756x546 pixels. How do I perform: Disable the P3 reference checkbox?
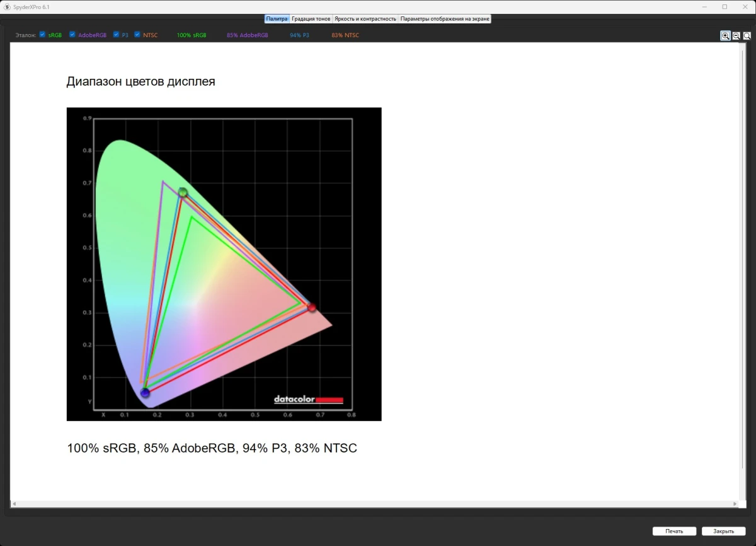pyautogui.click(x=116, y=35)
